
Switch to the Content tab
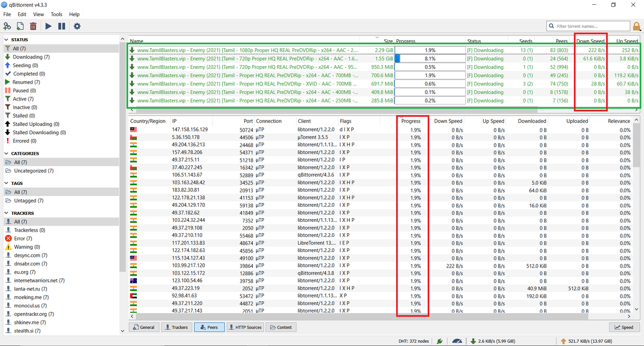pyautogui.click(x=281, y=327)
